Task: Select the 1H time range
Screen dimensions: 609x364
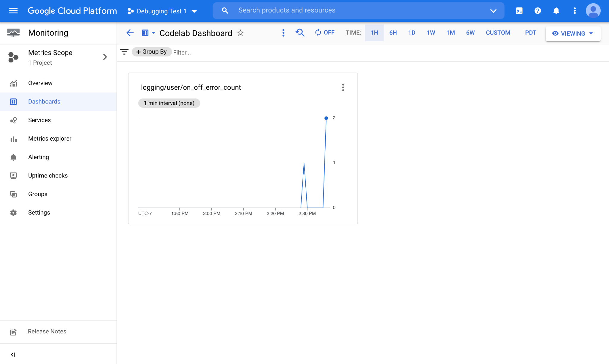Action: tap(374, 33)
